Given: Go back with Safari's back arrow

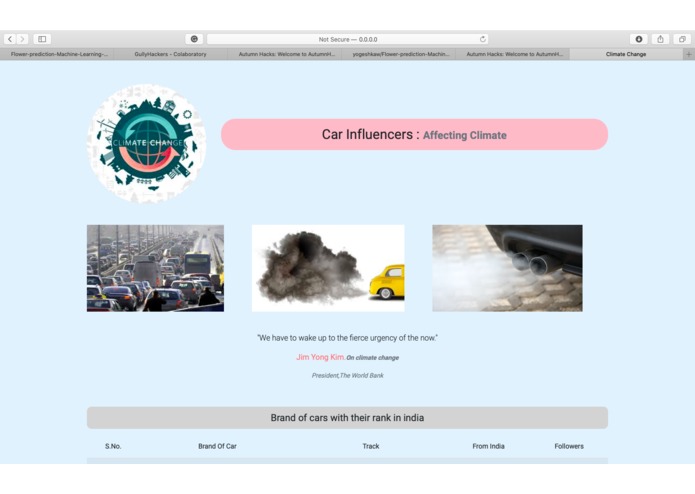Looking at the screenshot, I should coord(10,39).
